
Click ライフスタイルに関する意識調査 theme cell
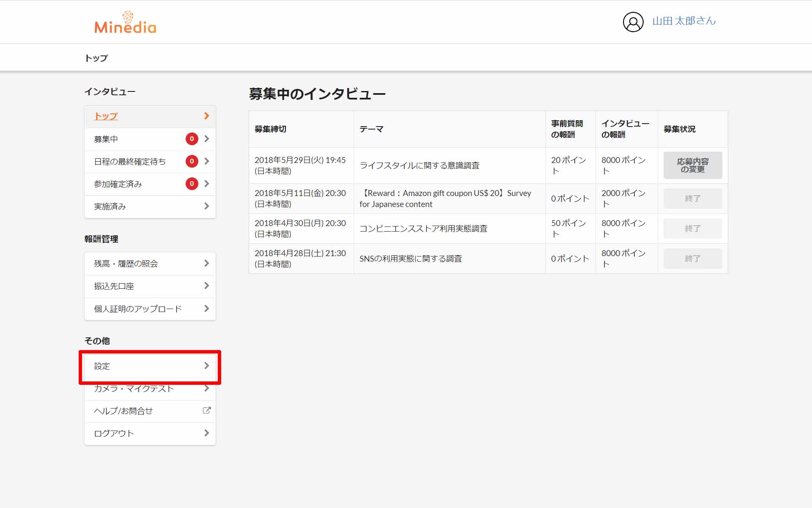419,166
